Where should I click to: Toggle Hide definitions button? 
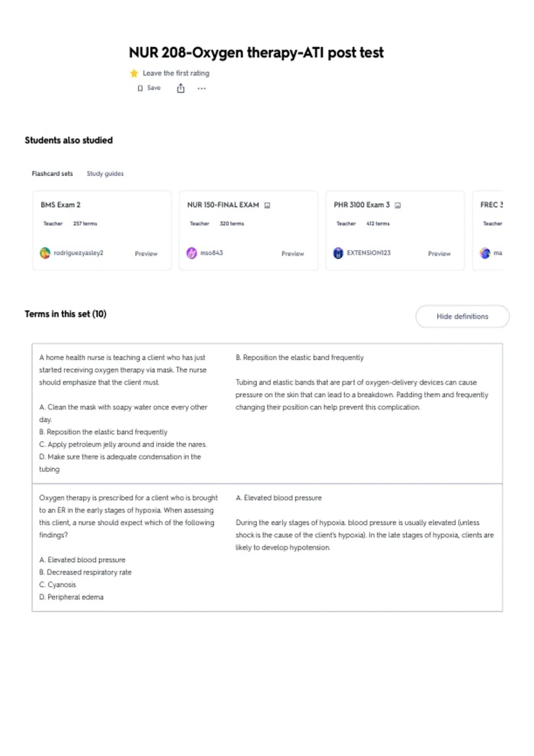coord(462,316)
